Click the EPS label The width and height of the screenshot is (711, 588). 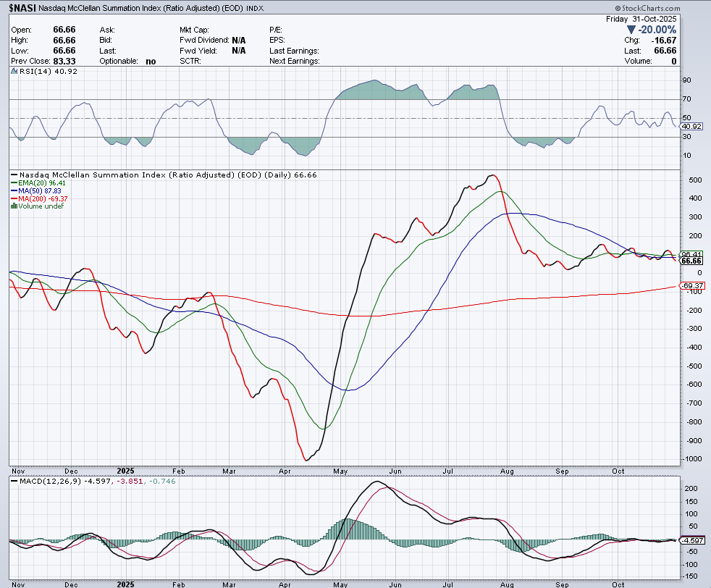pos(277,41)
